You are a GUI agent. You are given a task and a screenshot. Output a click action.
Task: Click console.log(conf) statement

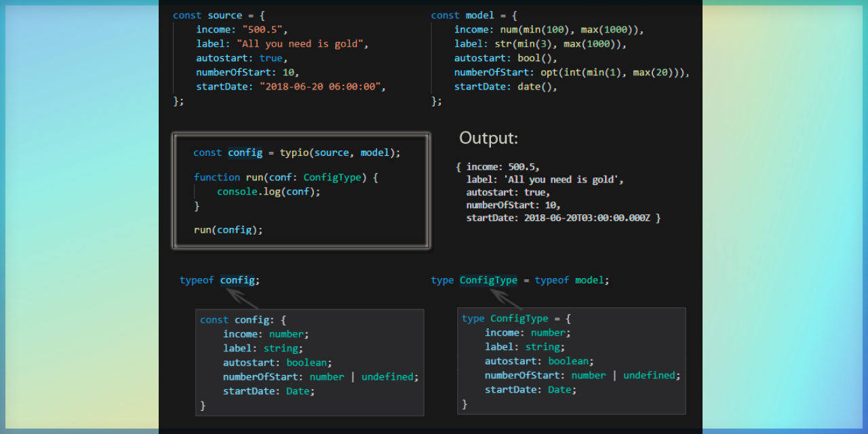tap(269, 192)
